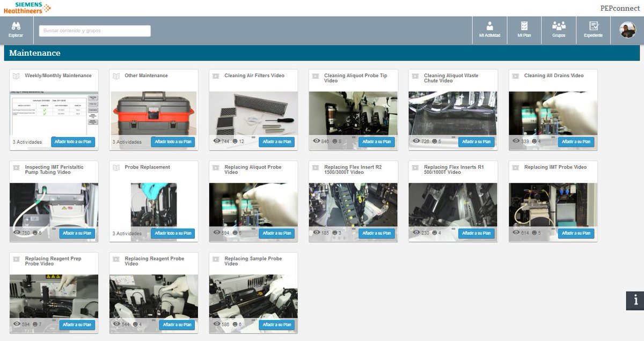This screenshot has width=644, height=341.
Task: Click '3 Actividades' on Weekly/Monthly Maintenance card
Action: point(27,143)
